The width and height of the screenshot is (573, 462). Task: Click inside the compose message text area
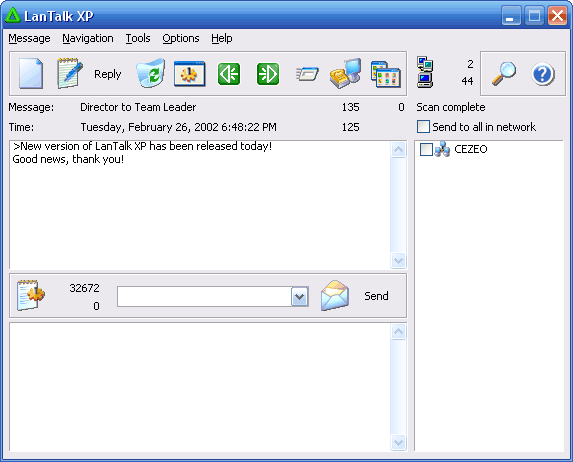point(200,387)
